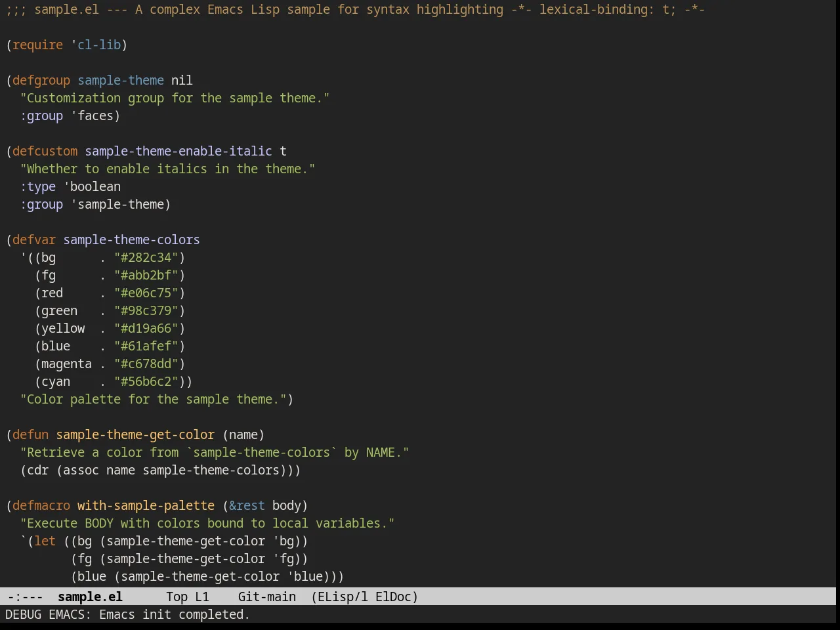
Task: Click the 'let' keyword
Action: click(45, 541)
